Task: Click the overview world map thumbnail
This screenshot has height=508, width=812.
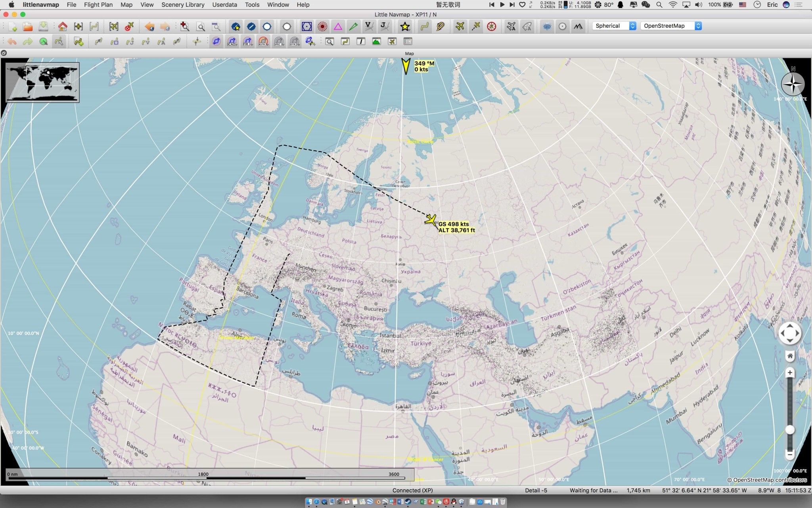Action: 42,83
